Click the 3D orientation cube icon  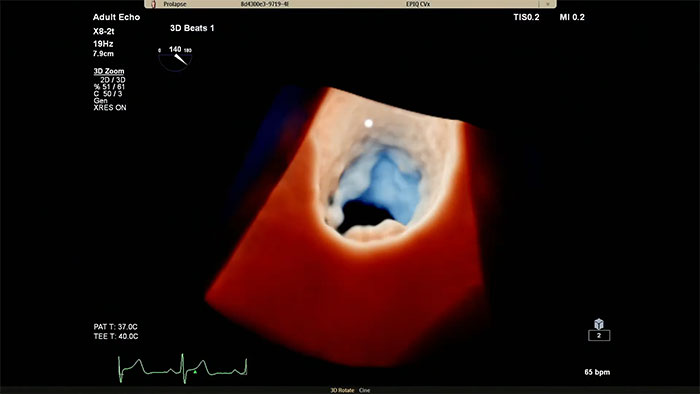(x=599, y=323)
